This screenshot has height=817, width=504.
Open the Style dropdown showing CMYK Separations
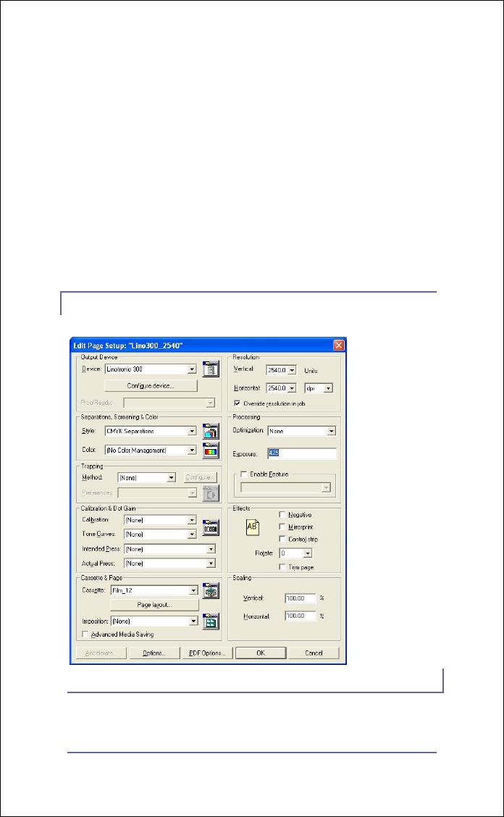pyautogui.click(x=151, y=431)
